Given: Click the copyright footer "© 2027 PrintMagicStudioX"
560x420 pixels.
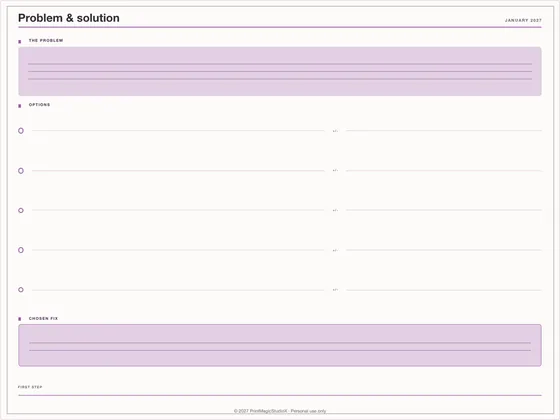Looking at the screenshot, I should coord(260,411).
